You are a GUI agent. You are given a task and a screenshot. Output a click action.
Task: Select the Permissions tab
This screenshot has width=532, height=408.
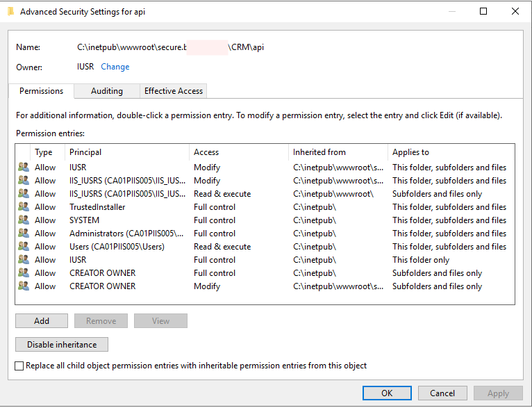pyautogui.click(x=41, y=91)
